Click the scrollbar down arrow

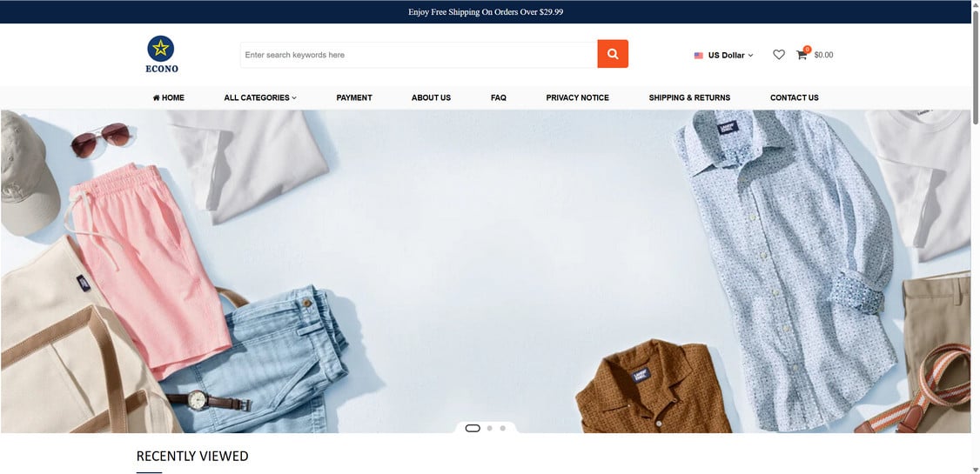(x=976, y=469)
